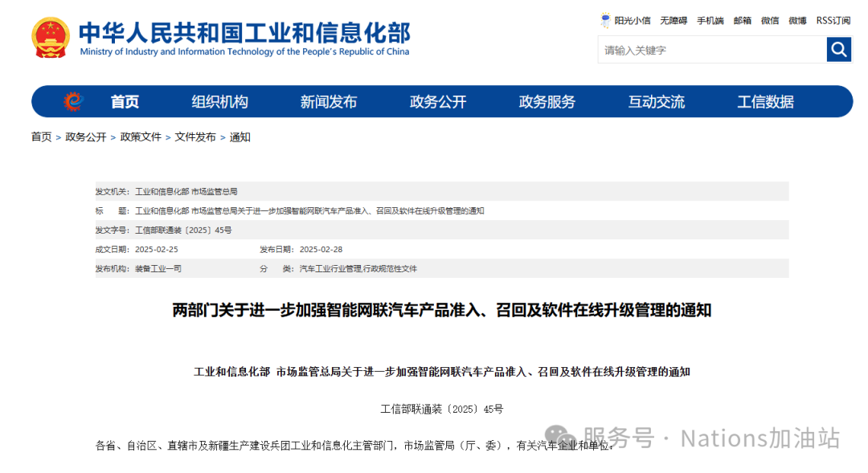Open the 政务服务 menu
The image size is (868, 473).
click(x=547, y=102)
